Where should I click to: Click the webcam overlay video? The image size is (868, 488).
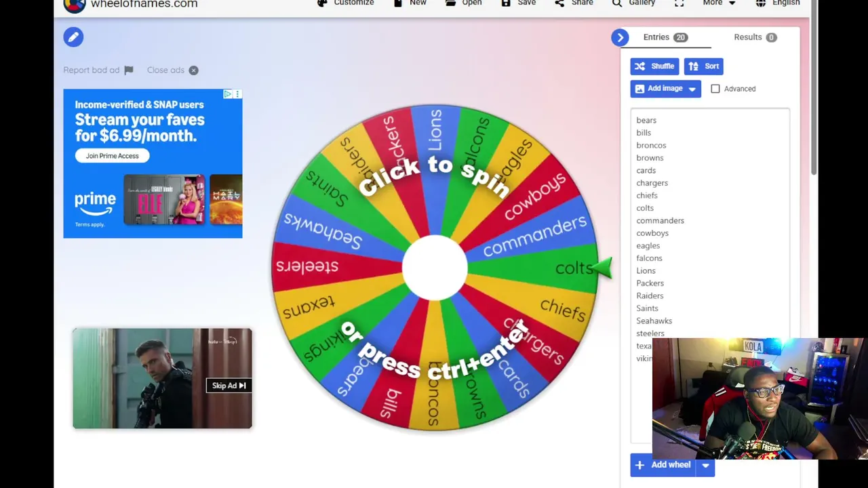pos(759,399)
